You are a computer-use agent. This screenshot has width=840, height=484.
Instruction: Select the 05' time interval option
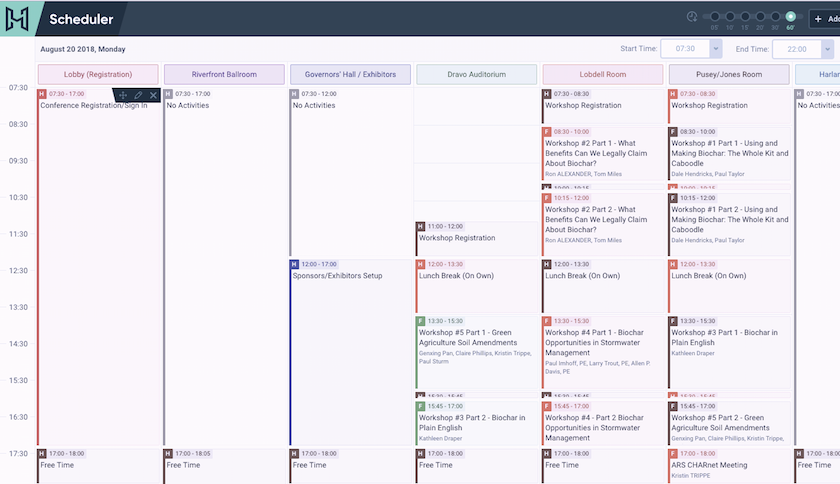coord(715,17)
